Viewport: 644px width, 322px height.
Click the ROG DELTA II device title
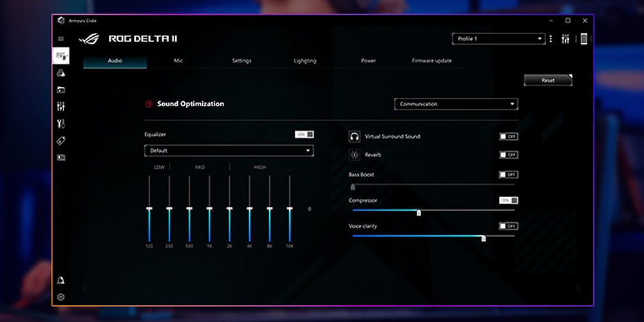(143, 39)
